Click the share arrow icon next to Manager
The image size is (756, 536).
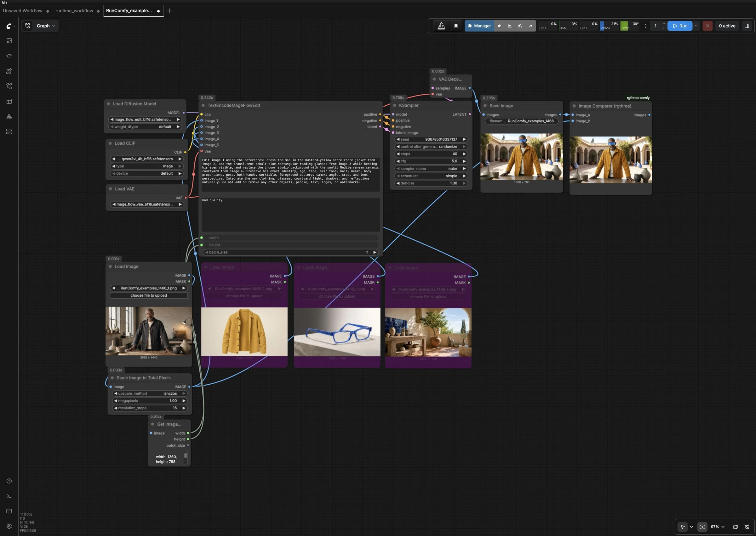(x=530, y=26)
